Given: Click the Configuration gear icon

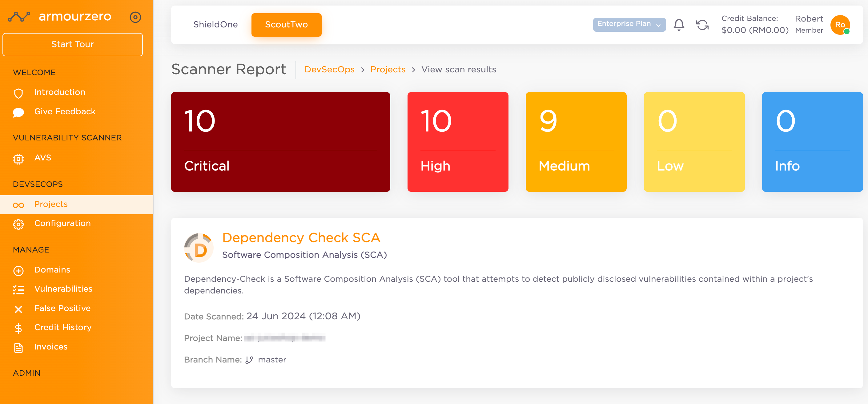Looking at the screenshot, I should coord(18,224).
